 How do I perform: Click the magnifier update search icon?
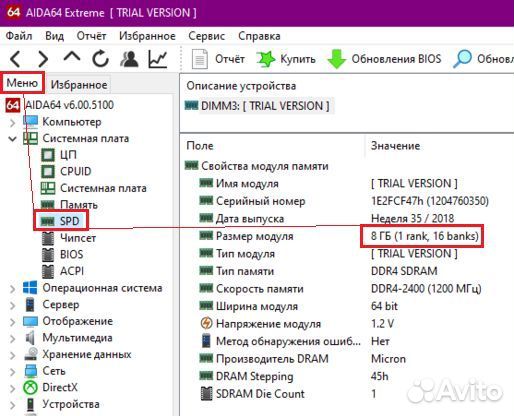click(x=462, y=59)
